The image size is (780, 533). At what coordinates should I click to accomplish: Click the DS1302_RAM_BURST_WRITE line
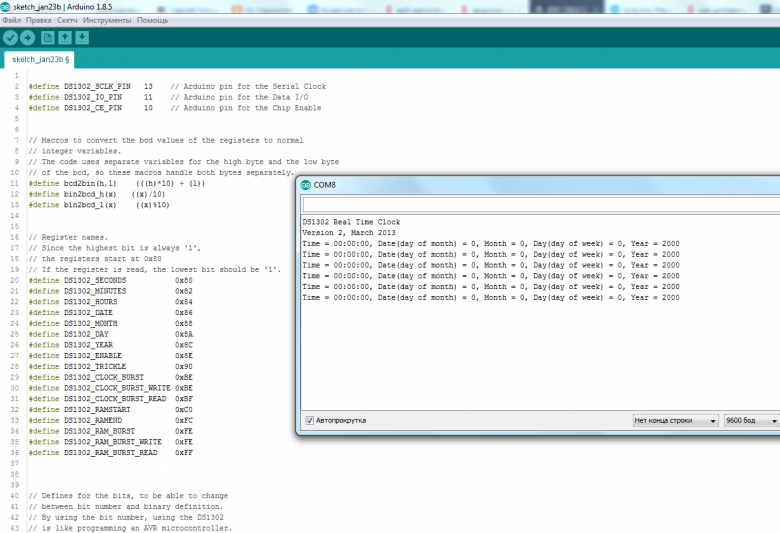tap(110, 442)
